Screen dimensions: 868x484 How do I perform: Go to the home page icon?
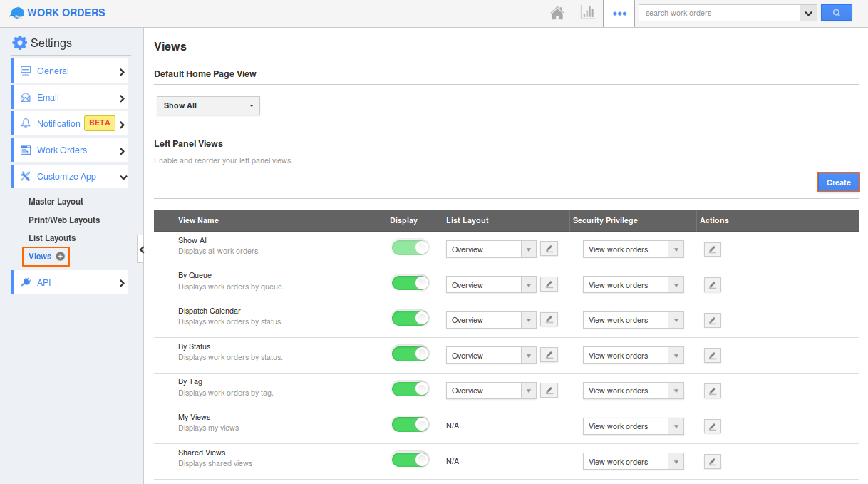point(557,13)
